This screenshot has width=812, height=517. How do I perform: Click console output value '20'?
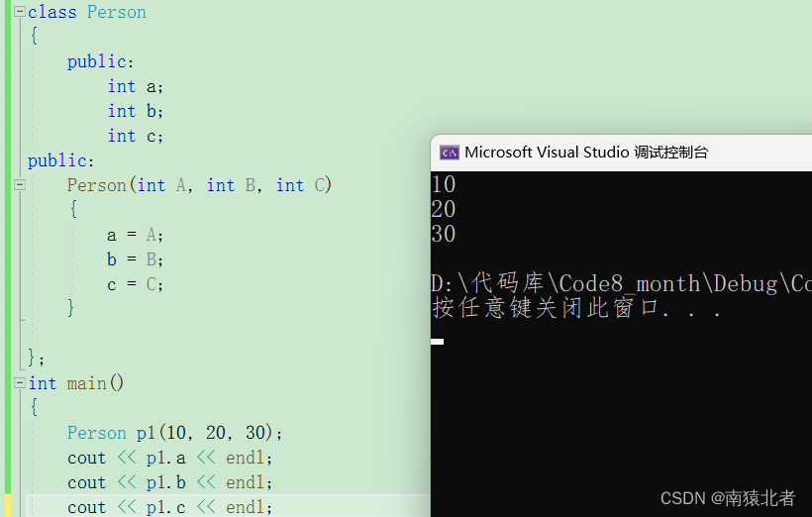444,209
